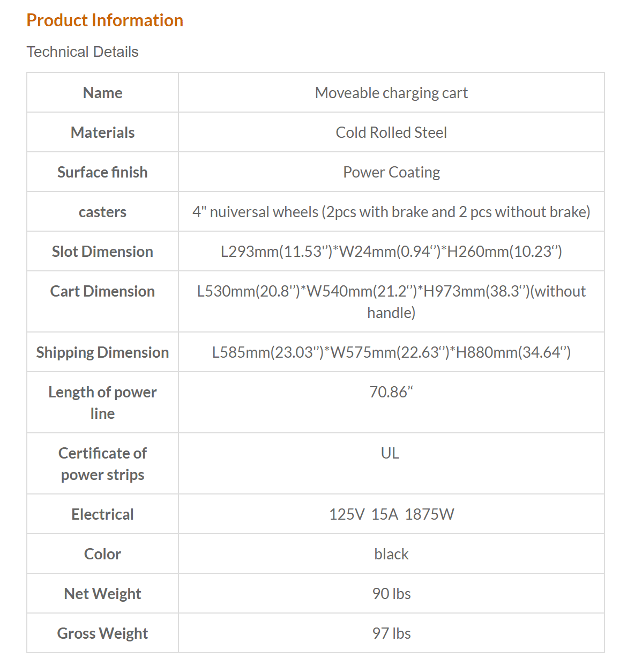This screenshot has width=627, height=672.
Task: Select the Length of power line label
Action: point(102,402)
